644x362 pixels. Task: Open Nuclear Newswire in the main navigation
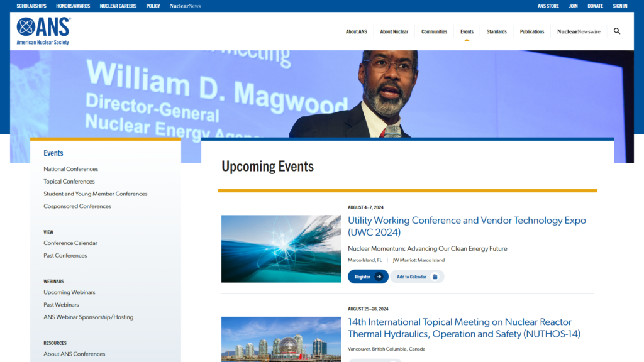[579, 31]
